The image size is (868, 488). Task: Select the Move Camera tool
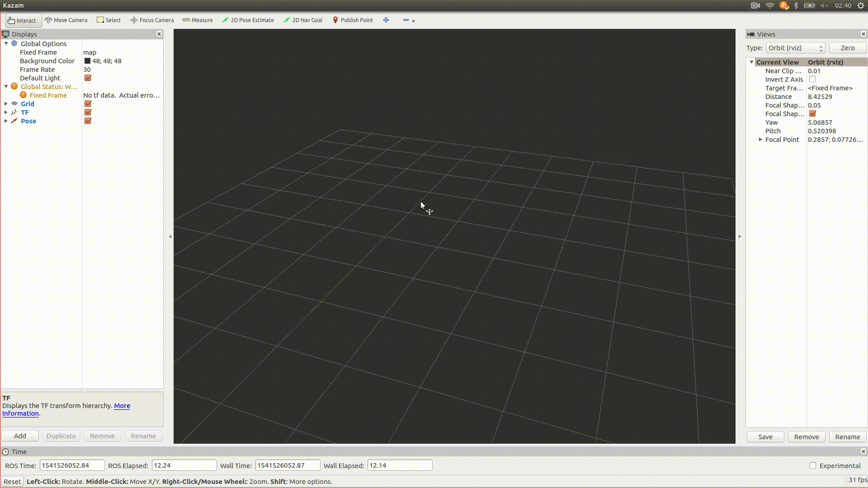[x=66, y=20]
